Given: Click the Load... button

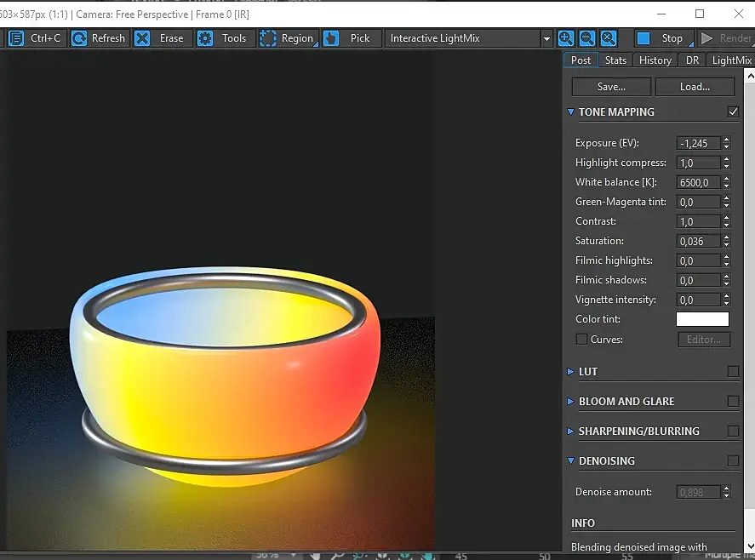Looking at the screenshot, I should point(695,87).
